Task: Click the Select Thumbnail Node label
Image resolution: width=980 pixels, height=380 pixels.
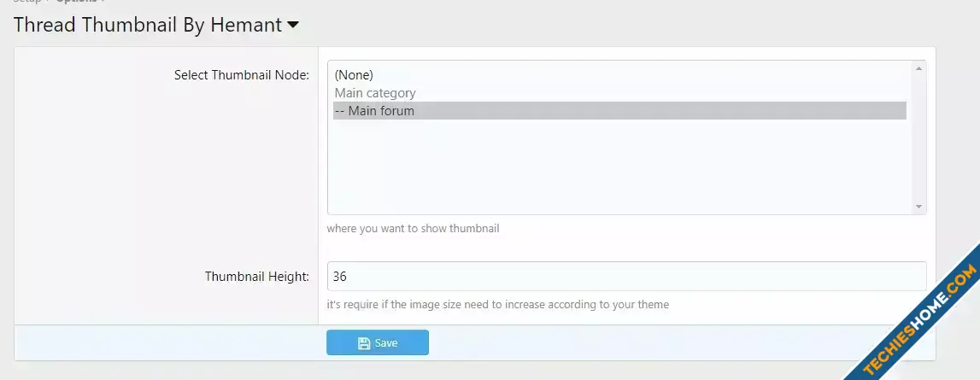Action: [x=241, y=75]
